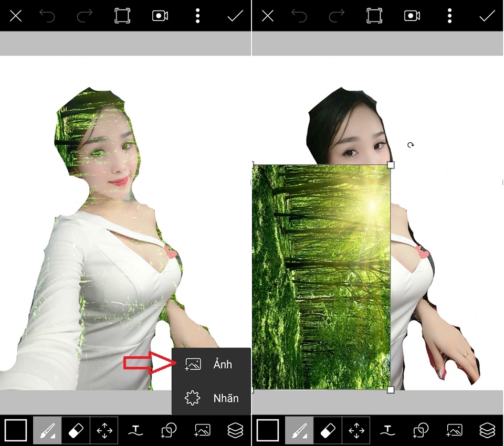The height and width of the screenshot is (446, 504).
Task: Select the Move tool in right toolbar
Action: tap(356, 430)
